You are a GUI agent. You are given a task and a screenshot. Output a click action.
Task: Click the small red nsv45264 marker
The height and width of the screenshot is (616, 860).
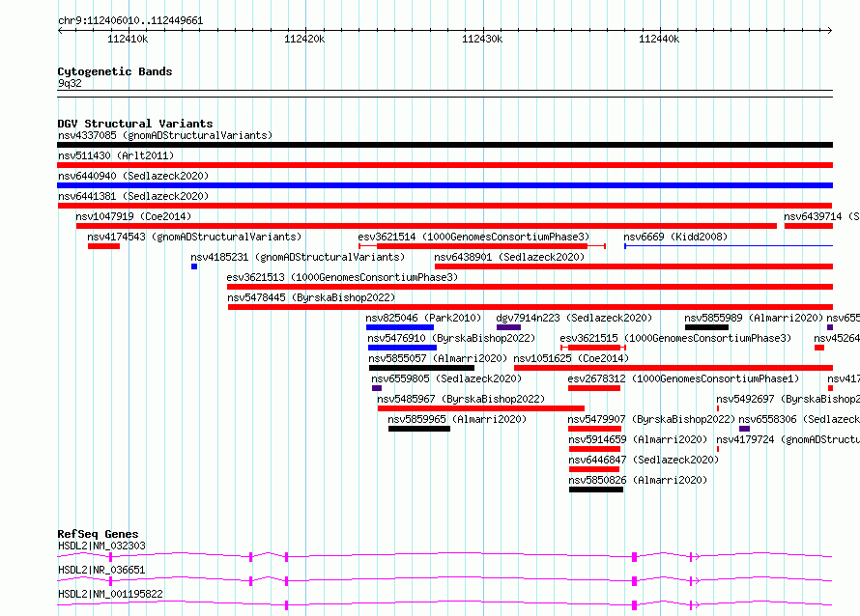819,348
